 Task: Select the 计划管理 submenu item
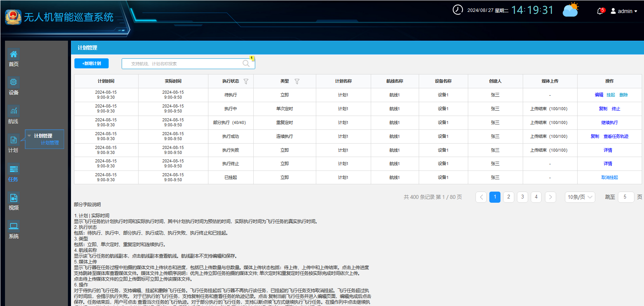[50, 143]
